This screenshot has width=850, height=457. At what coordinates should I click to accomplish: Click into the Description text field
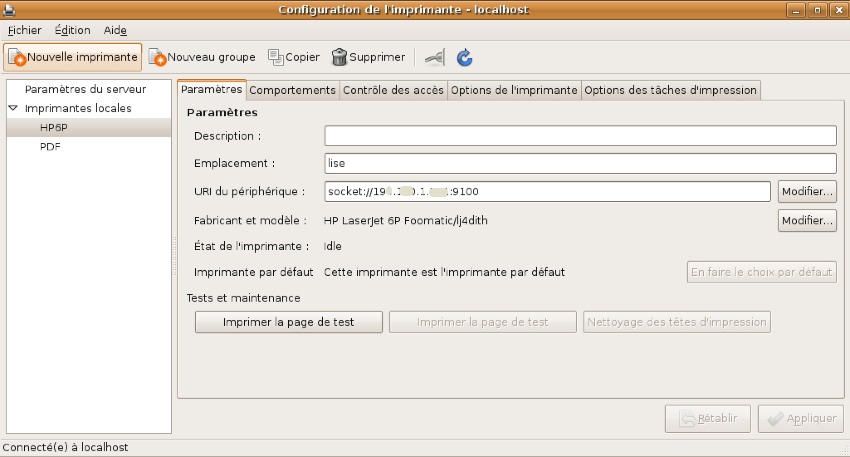pyautogui.click(x=580, y=136)
